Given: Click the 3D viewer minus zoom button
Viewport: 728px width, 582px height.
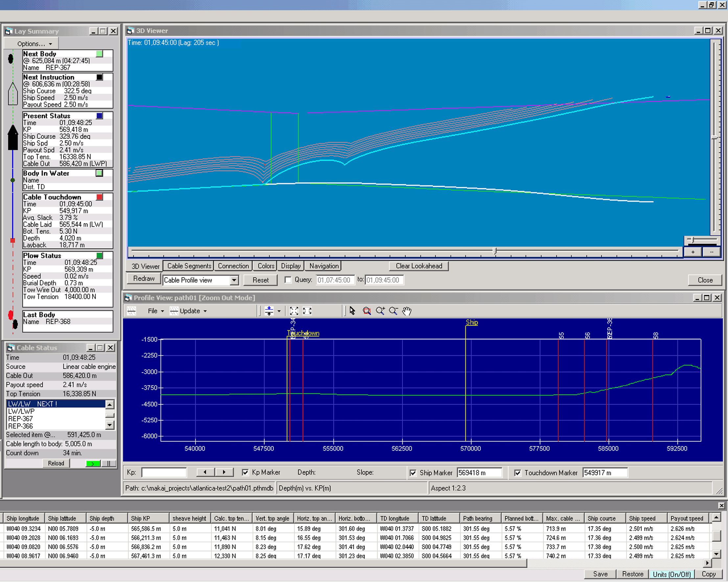Looking at the screenshot, I should click(712, 252).
